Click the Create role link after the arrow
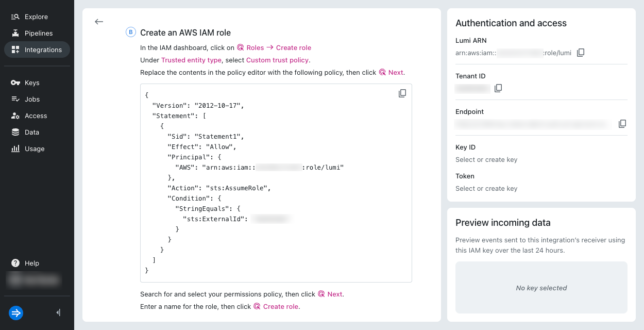This screenshot has width=644, height=330. click(294, 47)
